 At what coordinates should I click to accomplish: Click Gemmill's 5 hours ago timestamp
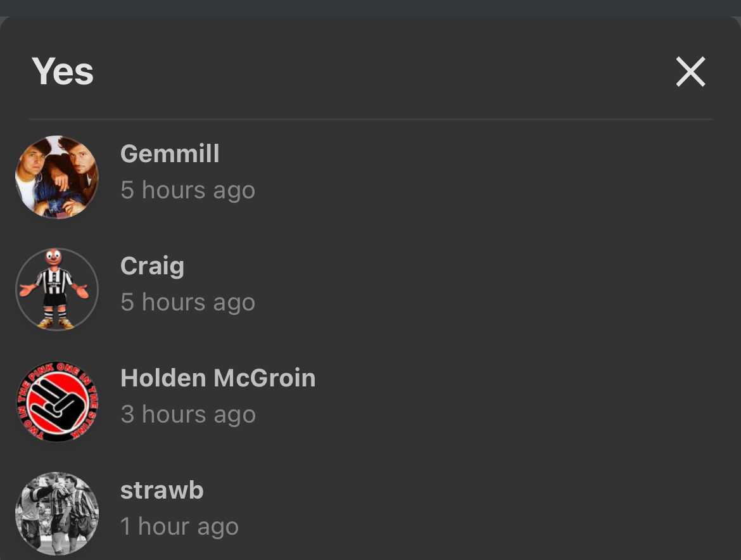[x=187, y=190]
